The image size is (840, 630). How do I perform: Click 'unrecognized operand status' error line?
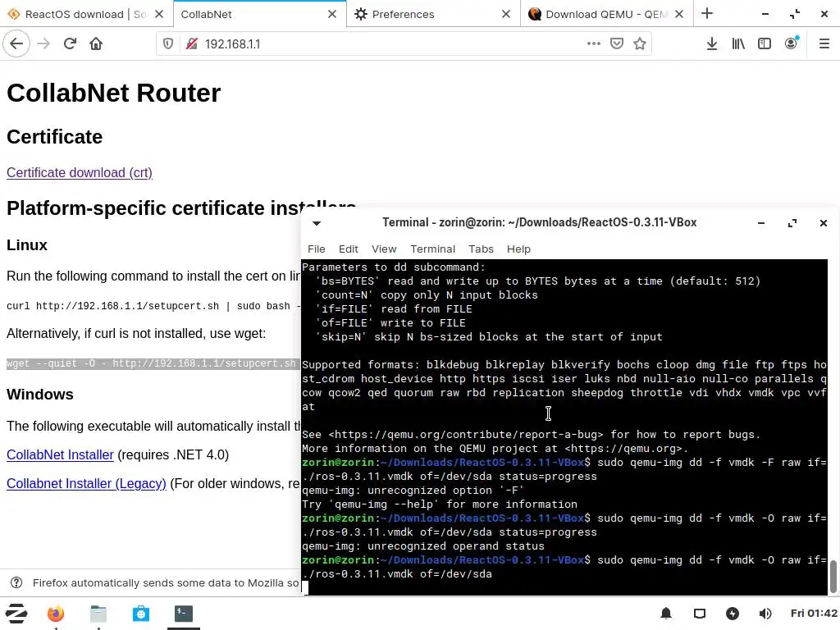coord(422,546)
